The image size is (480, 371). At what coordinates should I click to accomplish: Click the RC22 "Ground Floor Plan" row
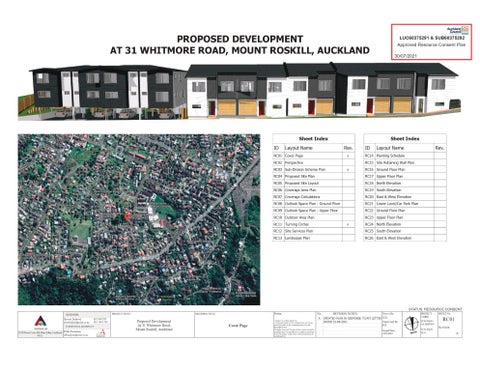(405, 211)
